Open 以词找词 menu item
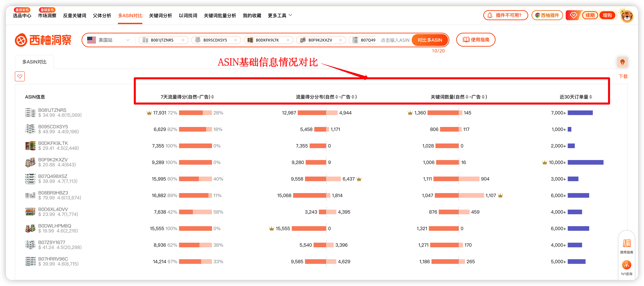The width and height of the screenshot is (644, 286). click(x=188, y=16)
